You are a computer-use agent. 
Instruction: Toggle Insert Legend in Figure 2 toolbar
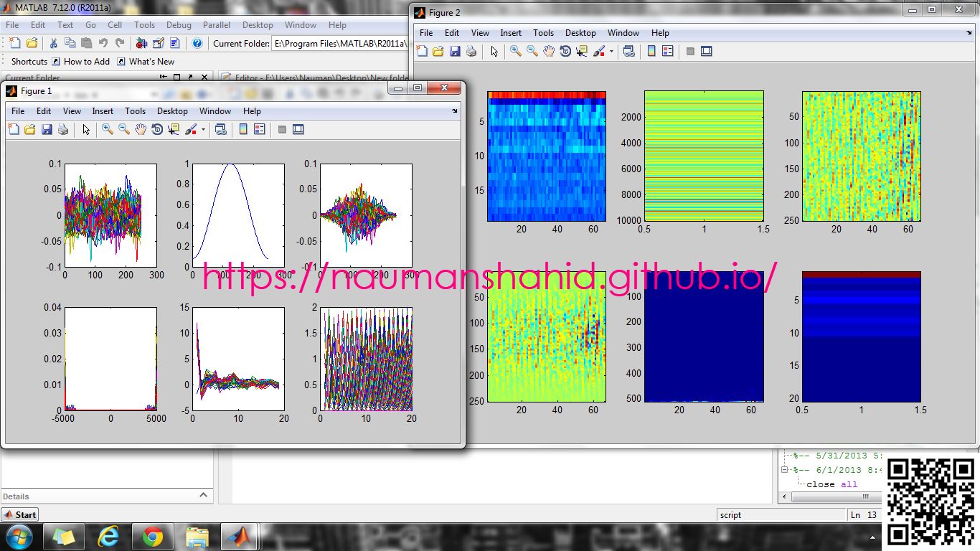point(668,51)
